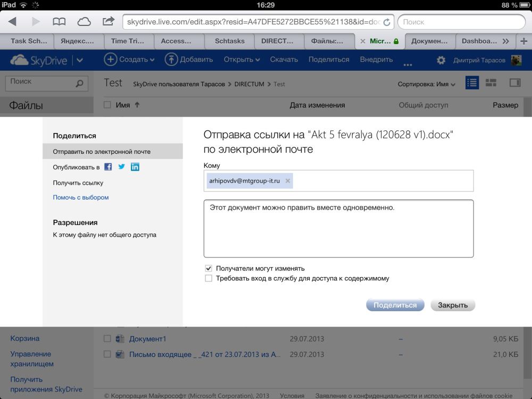
Task: Check the select-all box next to Имя
Action: 107,105
